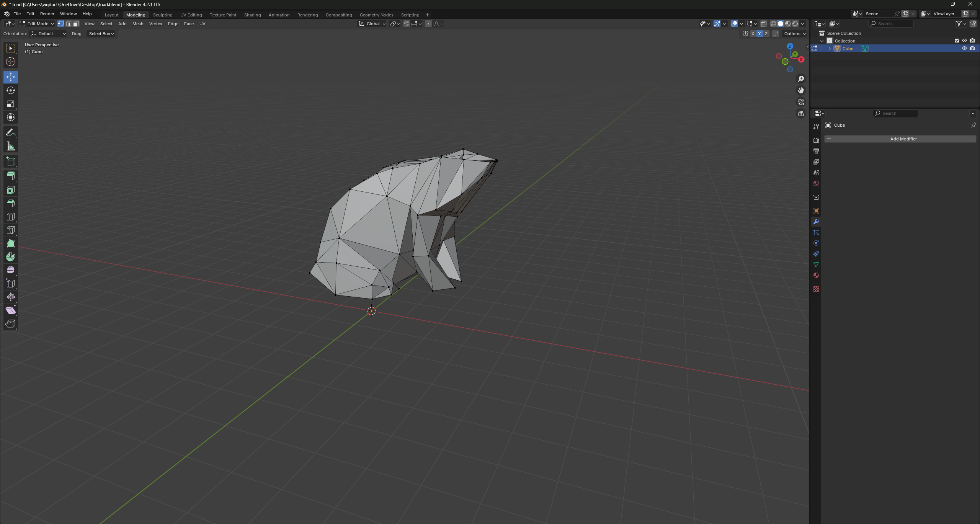
Task: Add a new workspace with plus button
Action: point(427,15)
